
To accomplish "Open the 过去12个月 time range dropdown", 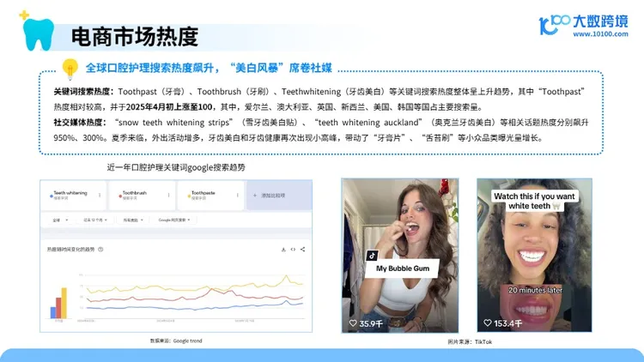I will (94, 220).
